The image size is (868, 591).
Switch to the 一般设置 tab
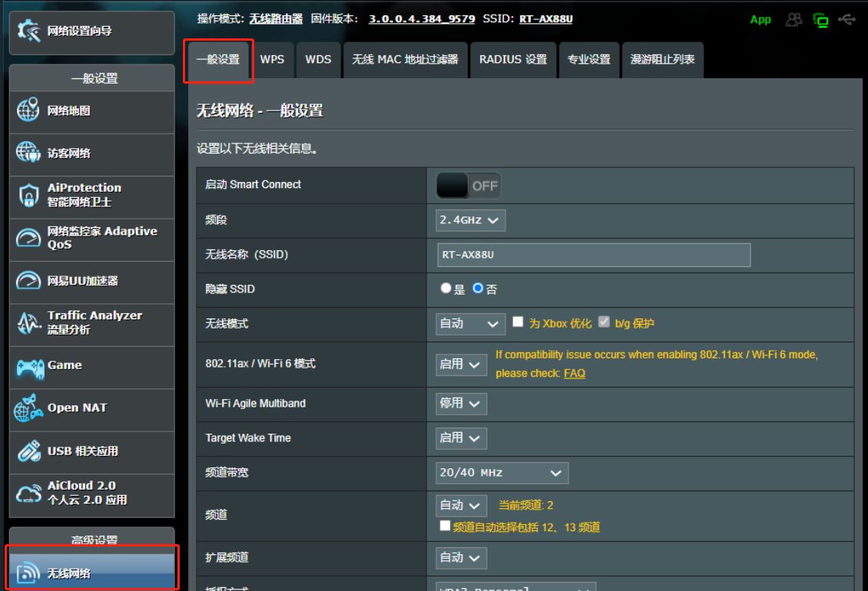point(219,60)
